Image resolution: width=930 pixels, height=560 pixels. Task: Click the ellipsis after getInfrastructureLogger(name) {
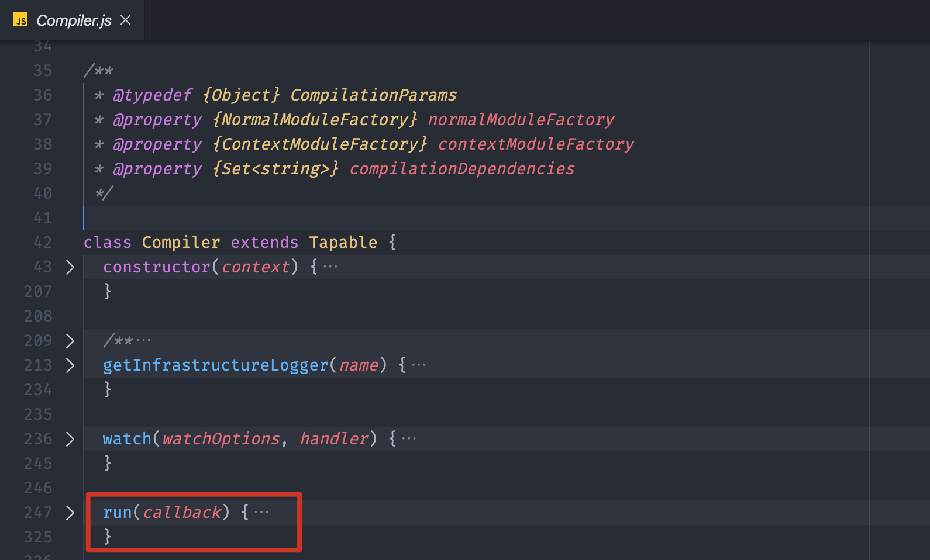(x=419, y=365)
